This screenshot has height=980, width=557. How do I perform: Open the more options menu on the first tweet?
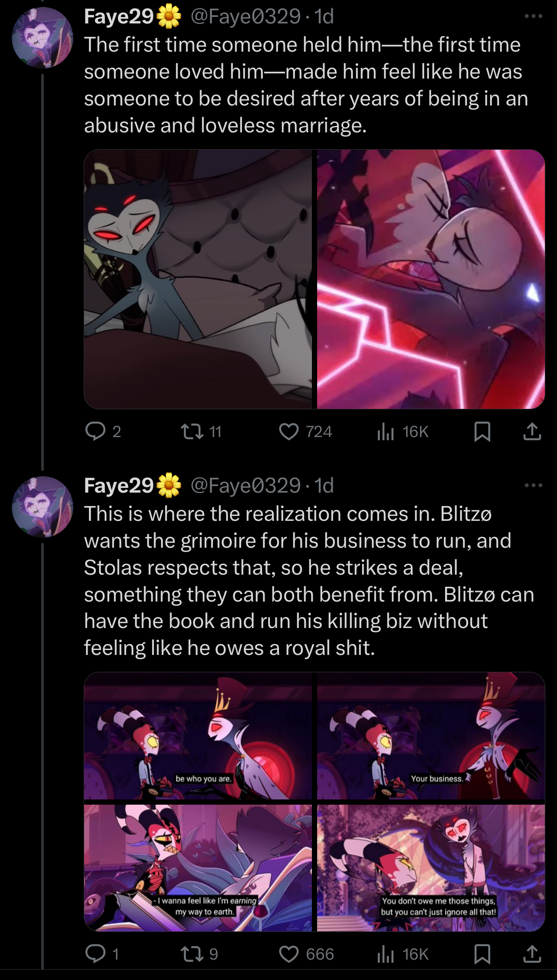coord(533,16)
